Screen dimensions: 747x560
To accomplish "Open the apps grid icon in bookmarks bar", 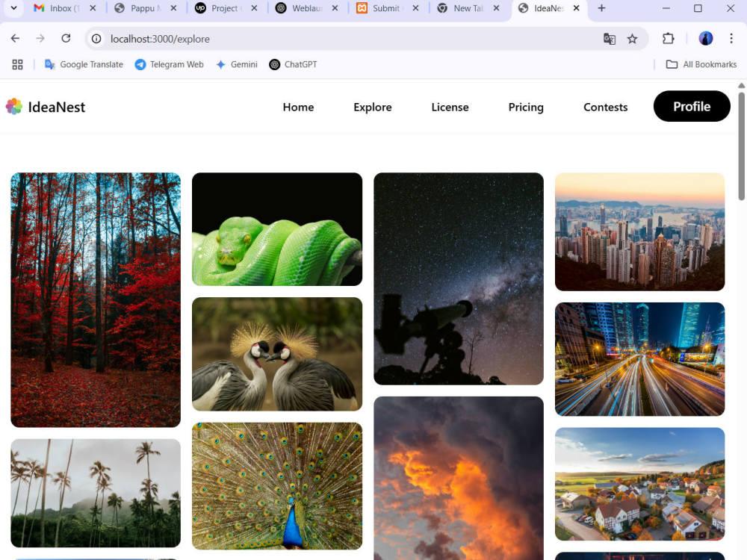I will coord(18,64).
